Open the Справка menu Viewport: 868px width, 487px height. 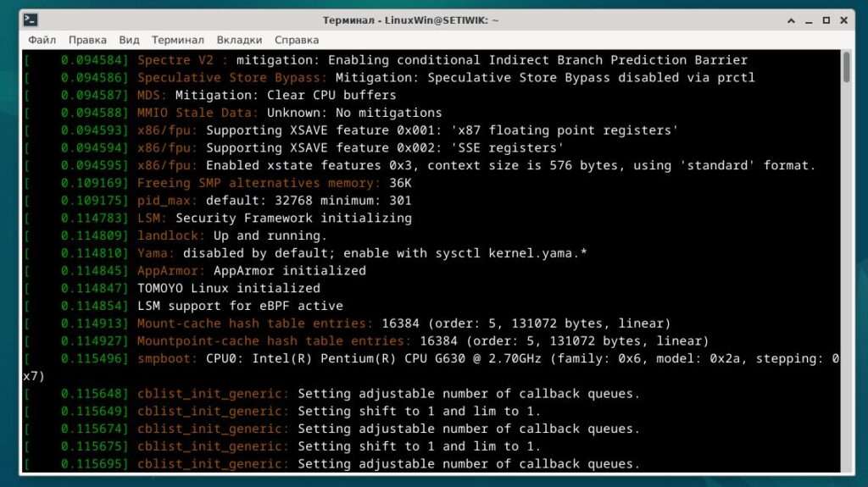pyautogui.click(x=297, y=40)
